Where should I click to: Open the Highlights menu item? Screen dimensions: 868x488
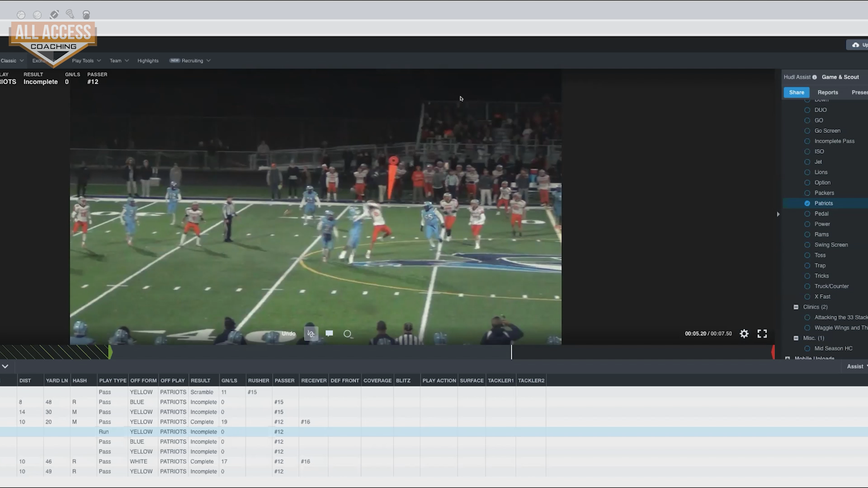148,61
